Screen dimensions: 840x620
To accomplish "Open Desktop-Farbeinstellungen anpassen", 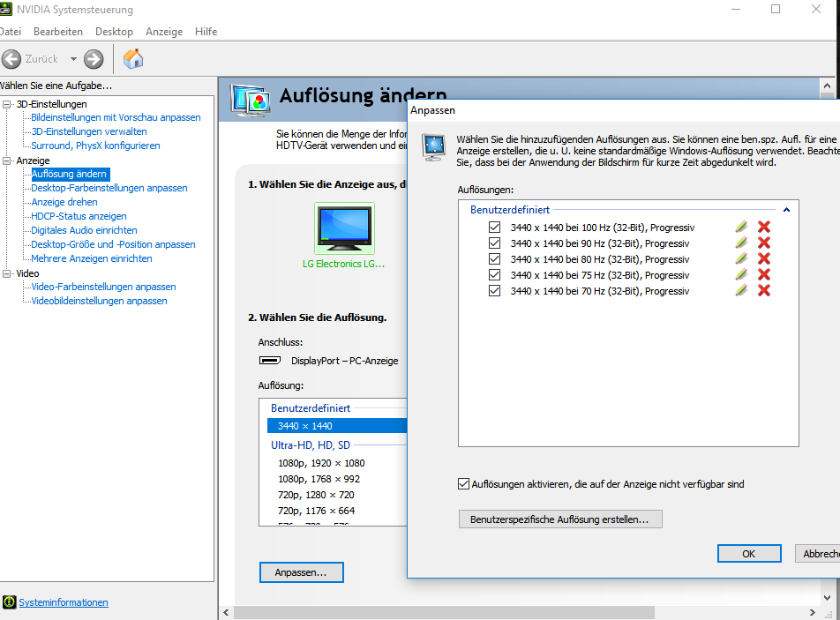I will [109, 188].
